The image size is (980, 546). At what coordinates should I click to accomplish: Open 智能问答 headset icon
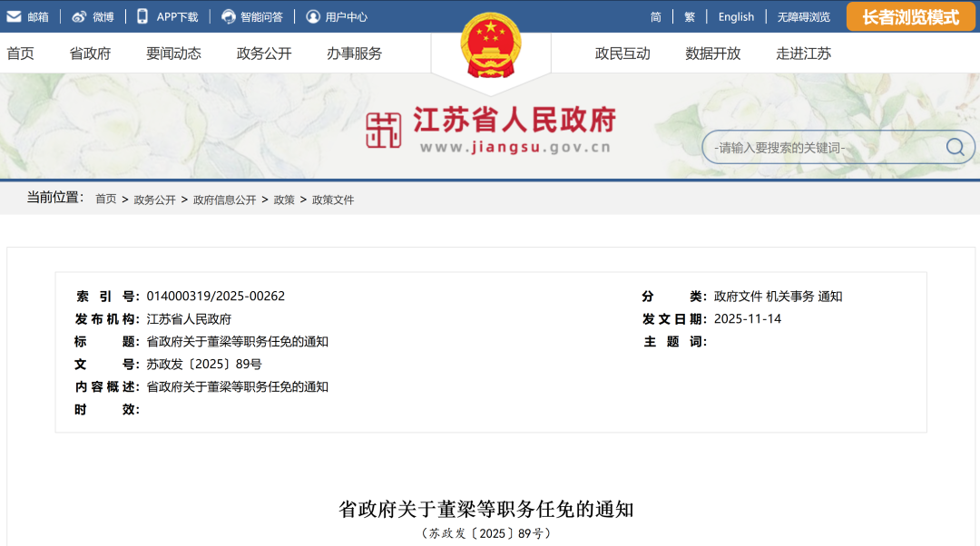(x=229, y=16)
